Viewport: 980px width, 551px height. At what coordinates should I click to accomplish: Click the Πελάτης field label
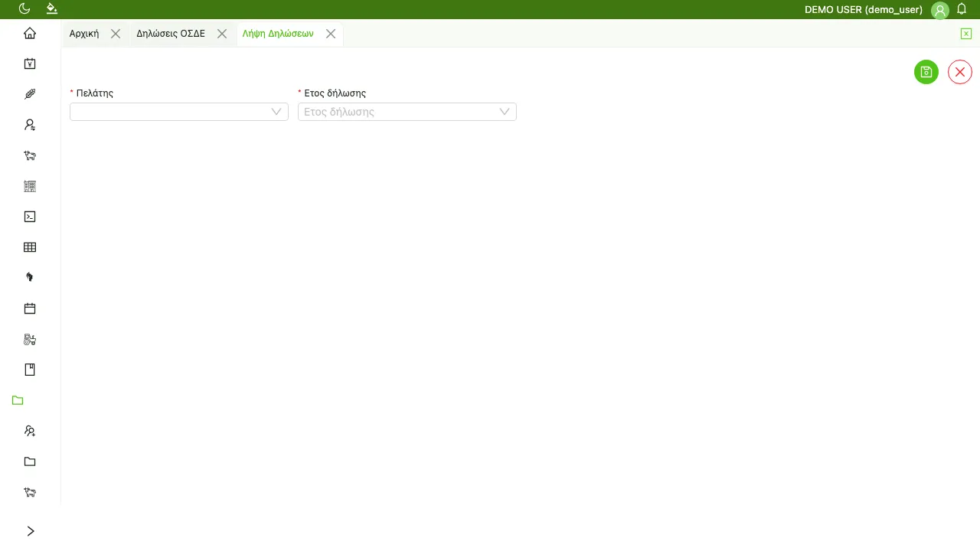pyautogui.click(x=95, y=93)
